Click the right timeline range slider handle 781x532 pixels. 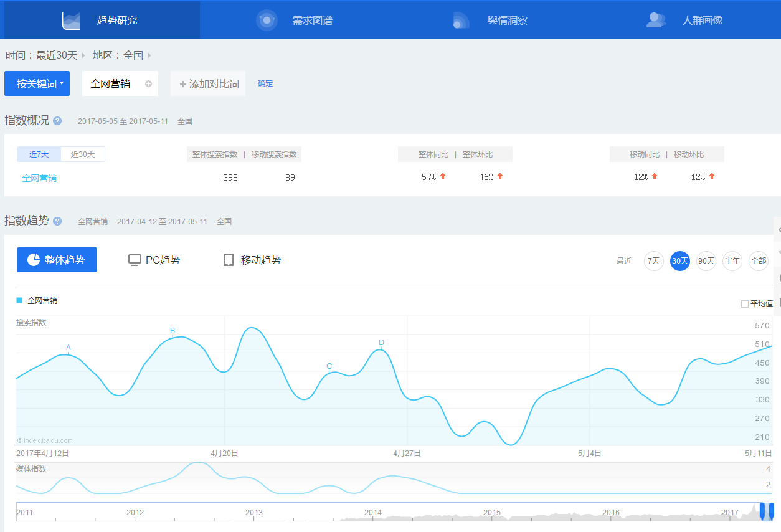tap(771, 509)
